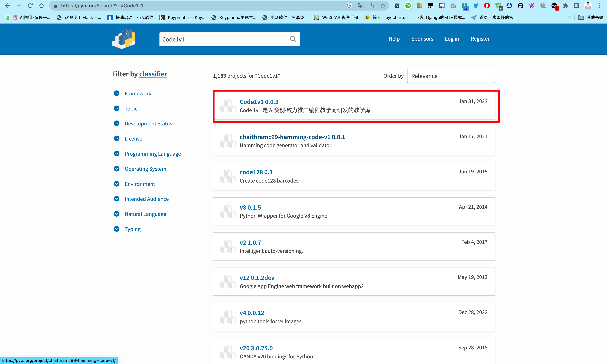Open the v12 0.1.2dev project
The image size is (607, 364).
[x=257, y=277]
